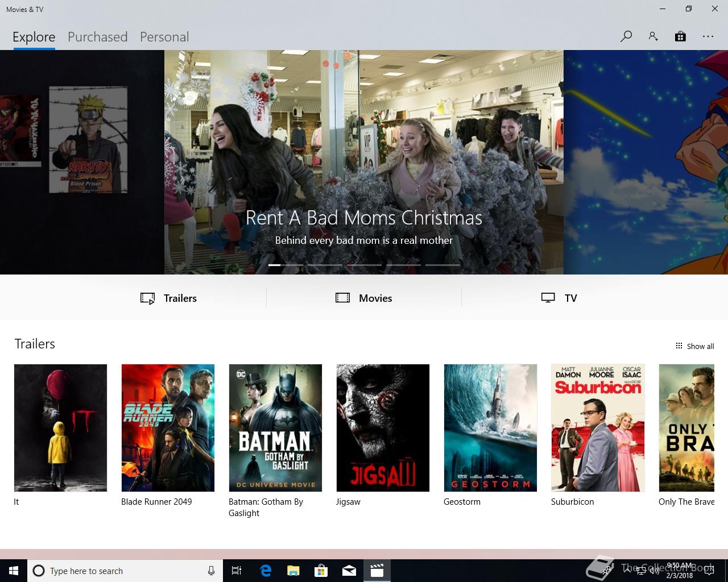The width and height of the screenshot is (728, 582).
Task: Select the third carousel slide indicator
Action: 364,265
